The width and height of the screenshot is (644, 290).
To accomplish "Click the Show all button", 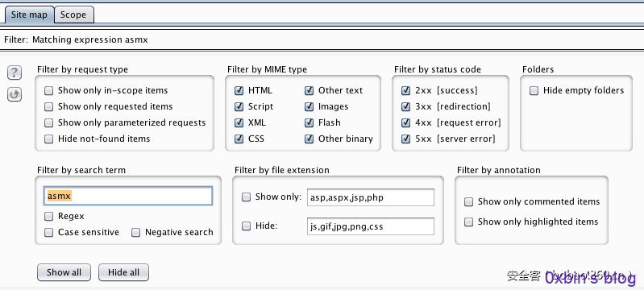I will pyautogui.click(x=64, y=272).
